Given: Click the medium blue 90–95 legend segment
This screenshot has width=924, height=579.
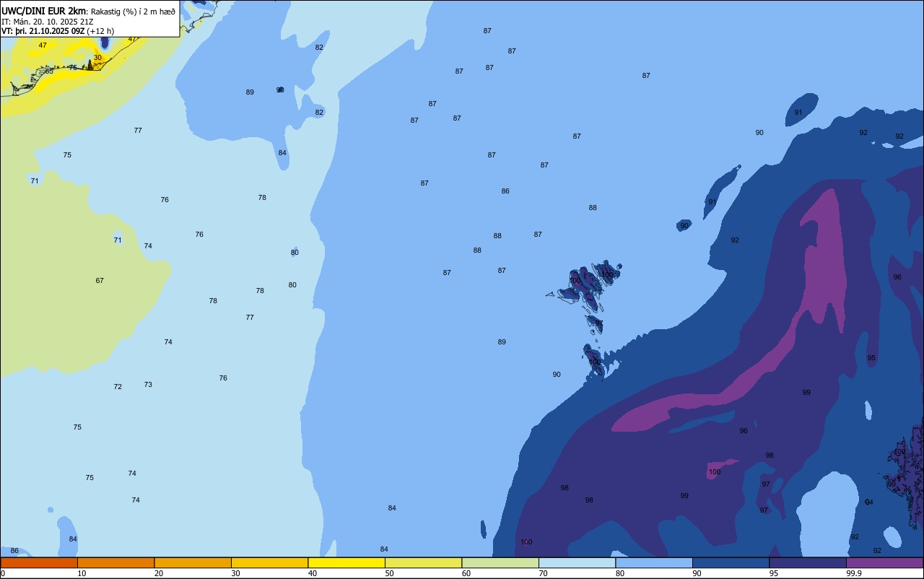Looking at the screenshot, I should 731,562.
